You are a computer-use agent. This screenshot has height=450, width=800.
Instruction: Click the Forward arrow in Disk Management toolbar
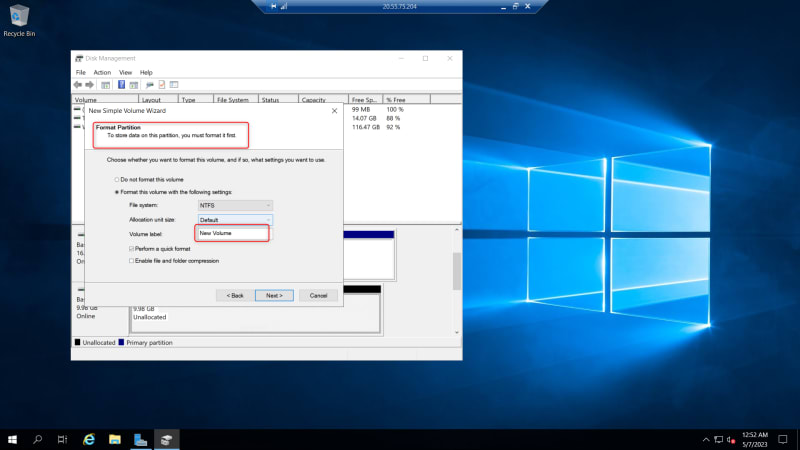(x=90, y=85)
